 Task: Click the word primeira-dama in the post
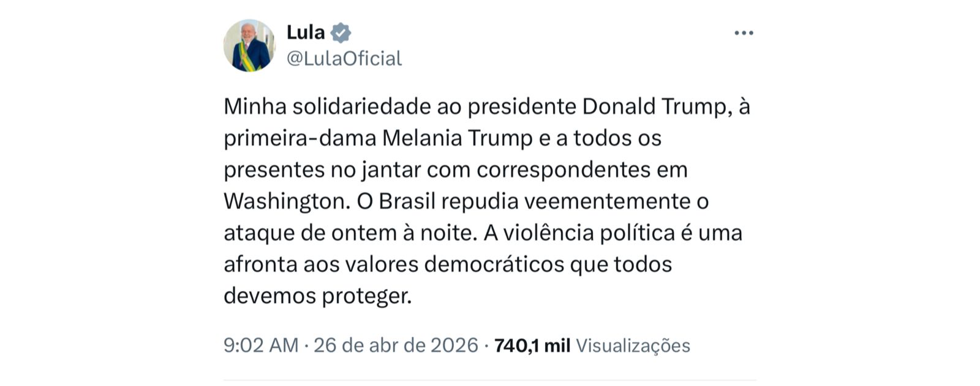pyautogui.click(x=300, y=138)
